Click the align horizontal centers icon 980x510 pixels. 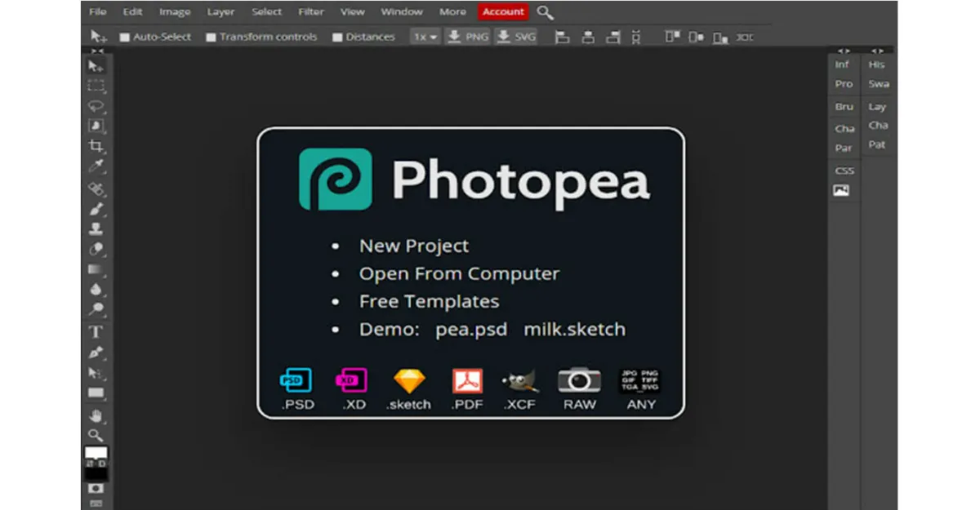pyautogui.click(x=587, y=37)
